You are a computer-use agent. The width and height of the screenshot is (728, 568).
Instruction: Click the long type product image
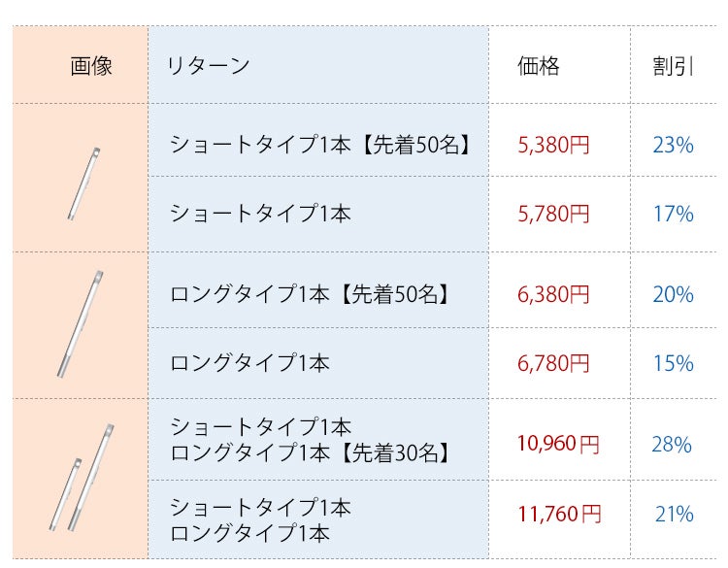point(81,323)
